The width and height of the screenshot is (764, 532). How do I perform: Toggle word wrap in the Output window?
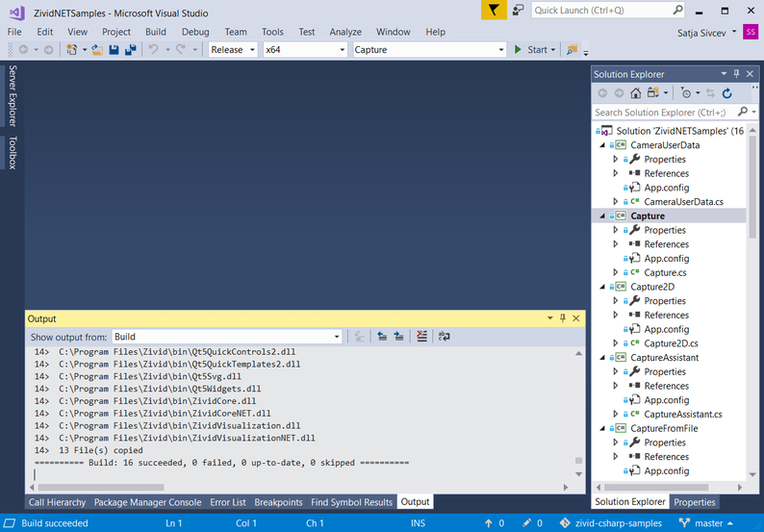click(x=444, y=337)
